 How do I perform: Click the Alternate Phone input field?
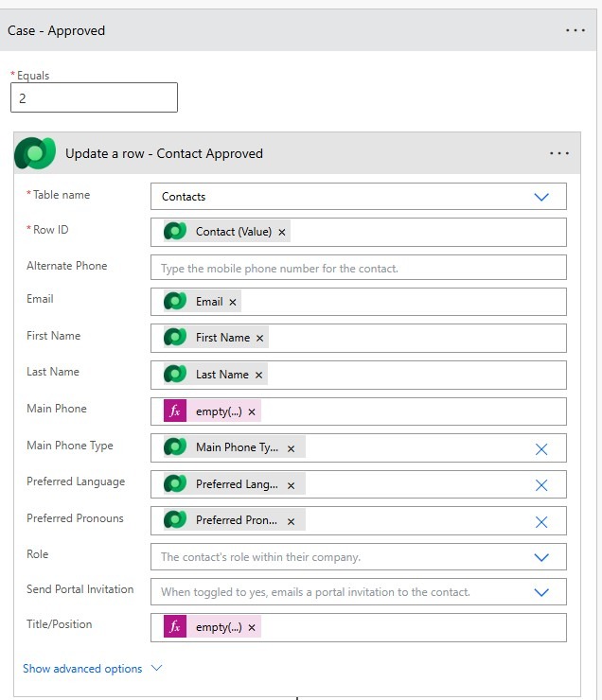click(358, 268)
